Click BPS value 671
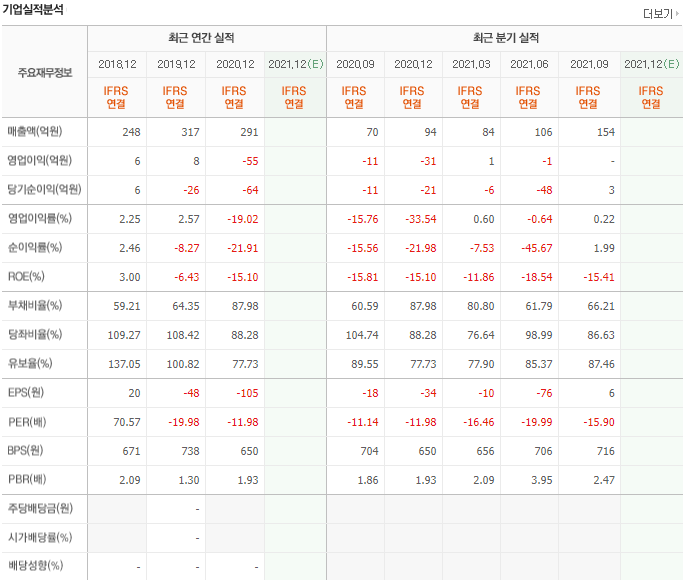The image size is (684, 580). coord(131,451)
